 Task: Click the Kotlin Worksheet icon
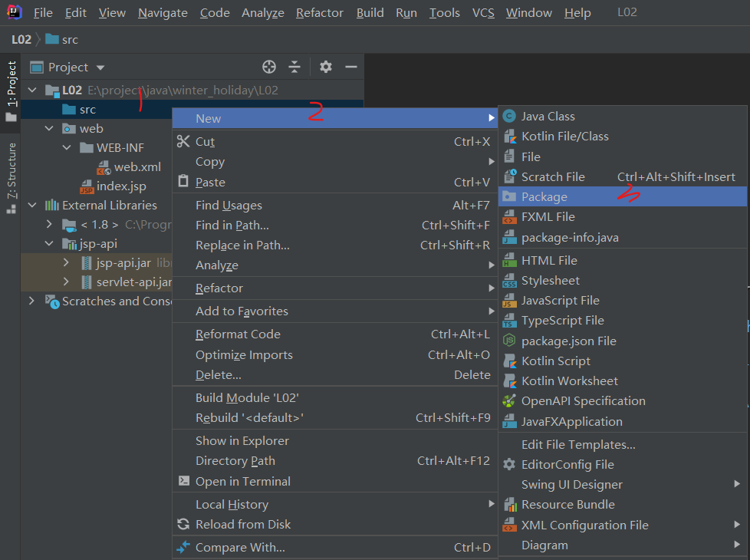coord(510,381)
